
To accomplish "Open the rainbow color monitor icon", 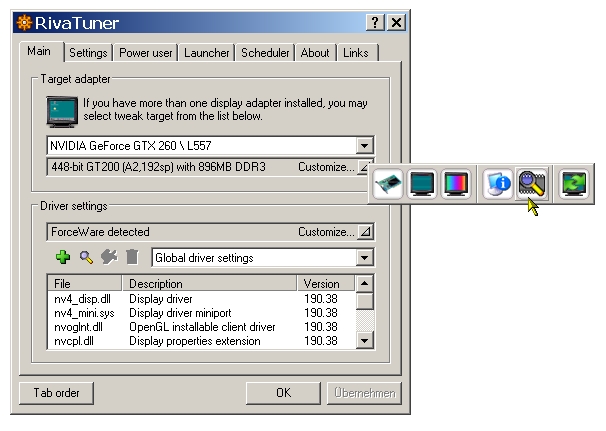I will [456, 184].
